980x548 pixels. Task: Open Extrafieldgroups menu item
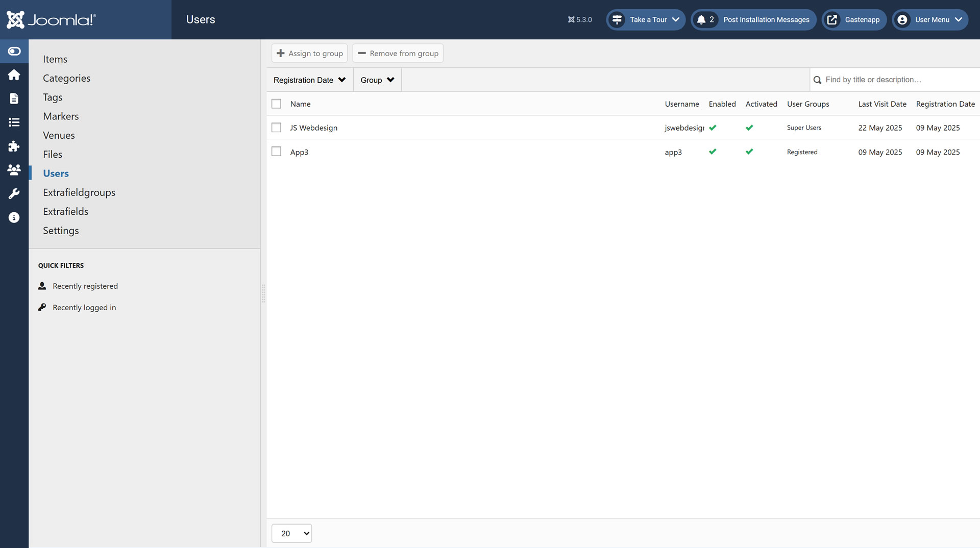click(x=79, y=192)
